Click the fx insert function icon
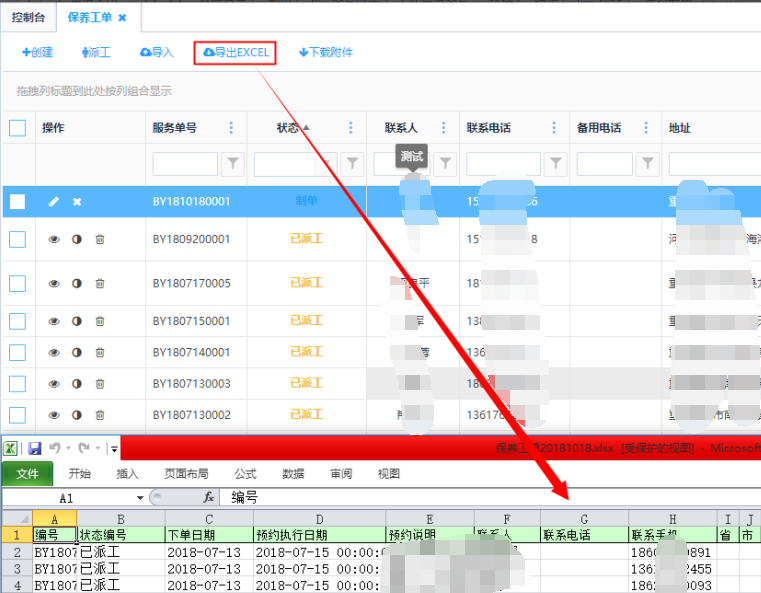This screenshot has width=761, height=593. (209, 497)
